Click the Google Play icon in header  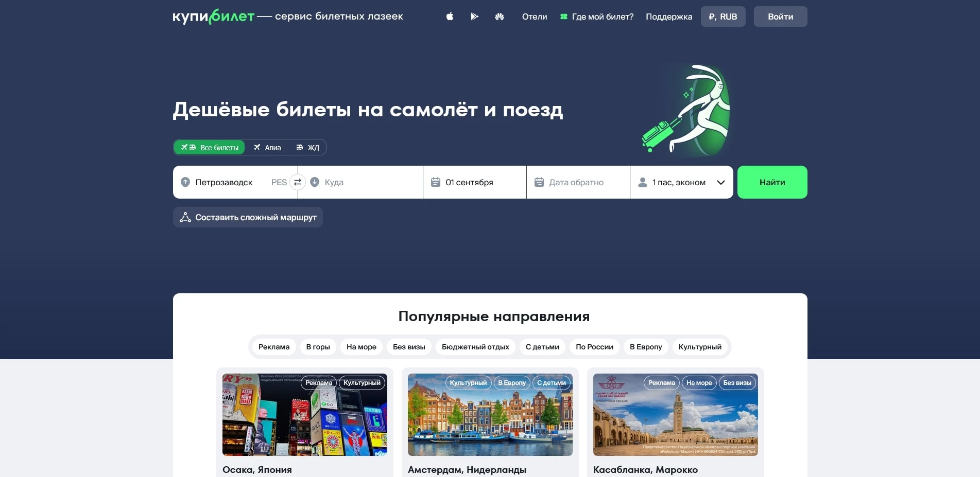(x=474, y=16)
